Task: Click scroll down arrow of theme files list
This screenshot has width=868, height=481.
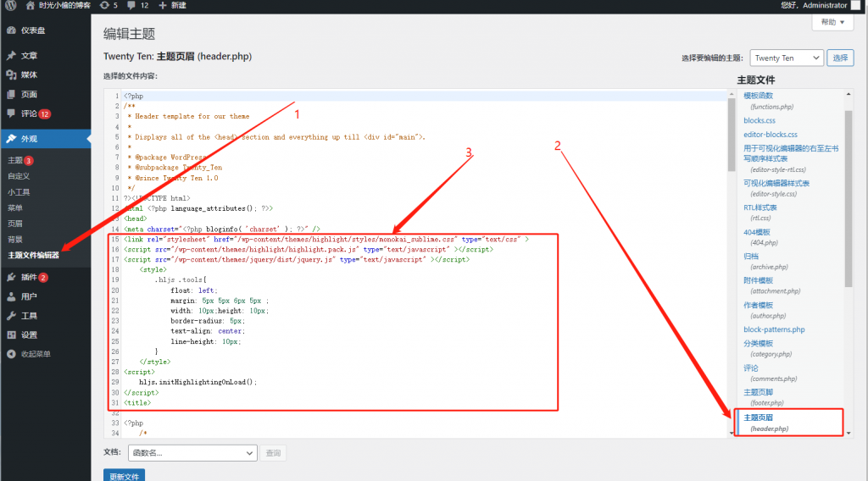Action: pyautogui.click(x=848, y=433)
